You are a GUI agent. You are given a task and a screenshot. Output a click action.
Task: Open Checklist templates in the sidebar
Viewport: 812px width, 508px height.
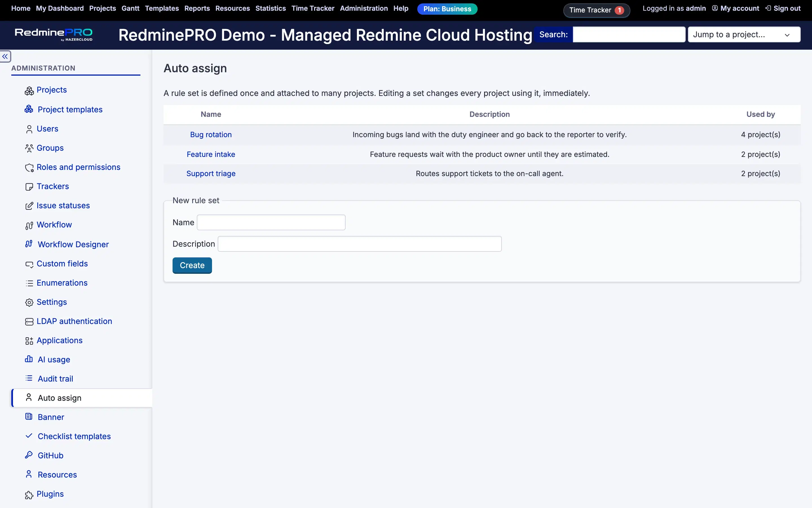74,436
